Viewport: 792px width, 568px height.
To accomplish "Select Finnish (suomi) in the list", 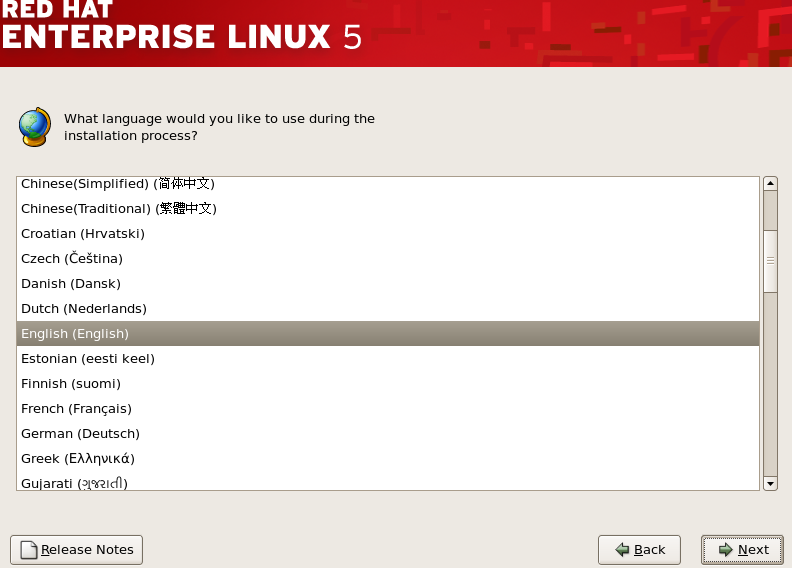I will [388, 384].
